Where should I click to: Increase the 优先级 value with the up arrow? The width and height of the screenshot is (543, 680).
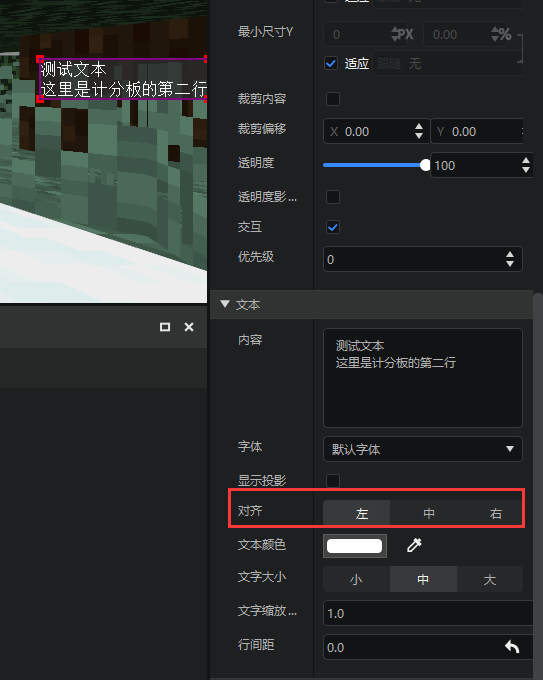(510, 255)
